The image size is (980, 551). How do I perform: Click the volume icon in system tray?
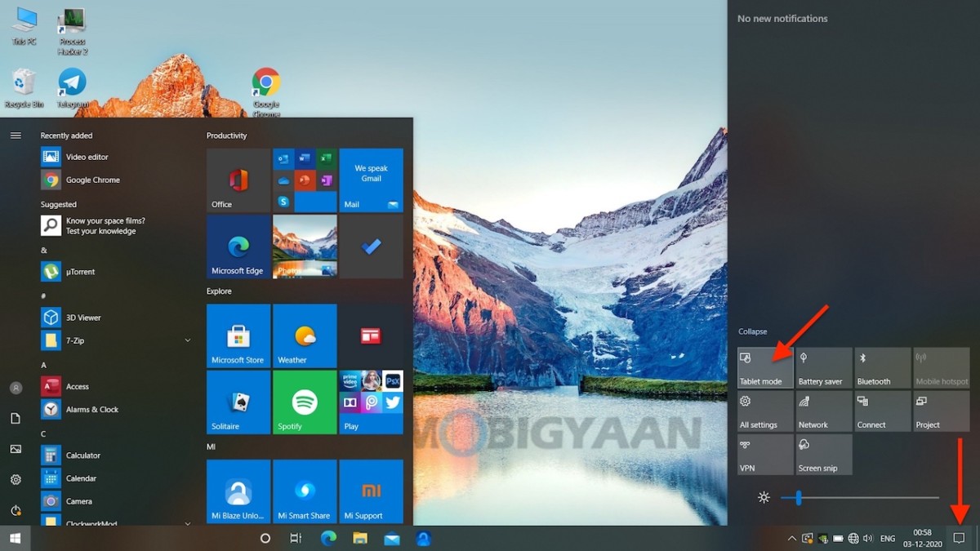(x=868, y=539)
